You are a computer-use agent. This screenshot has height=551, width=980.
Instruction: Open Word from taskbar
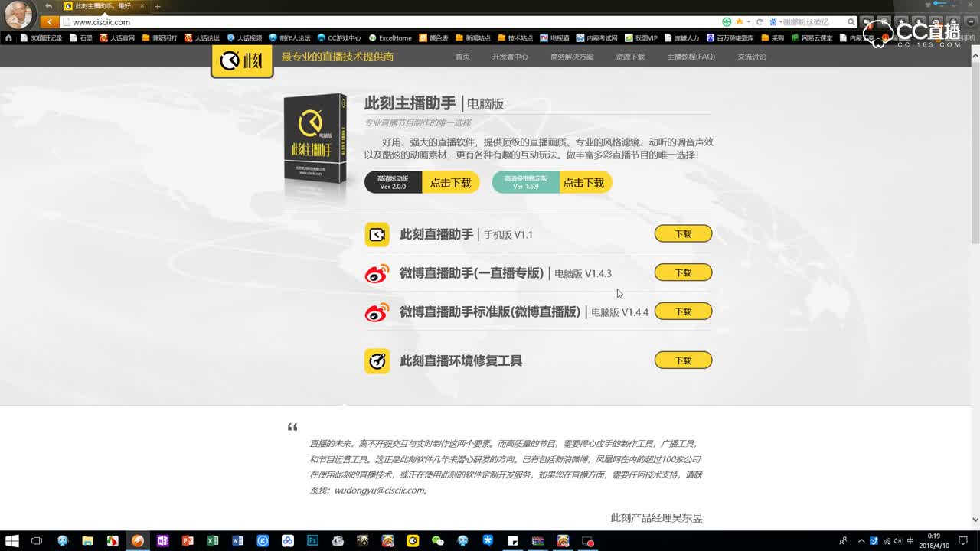(x=237, y=541)
